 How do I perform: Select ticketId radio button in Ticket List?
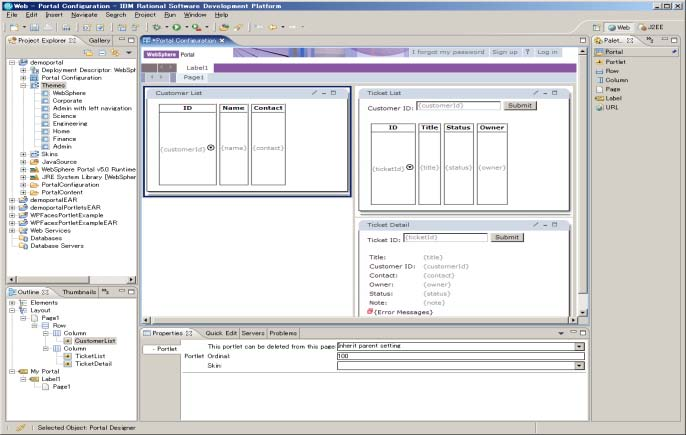(410, 167)
